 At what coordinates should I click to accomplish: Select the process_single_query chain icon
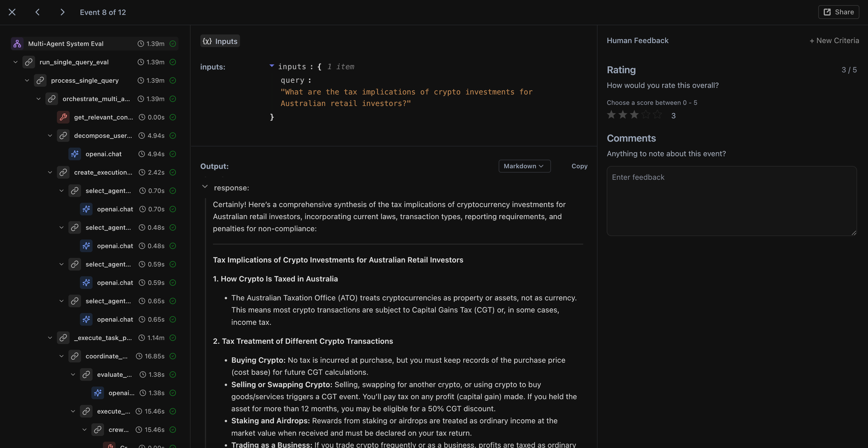[40, 80]
